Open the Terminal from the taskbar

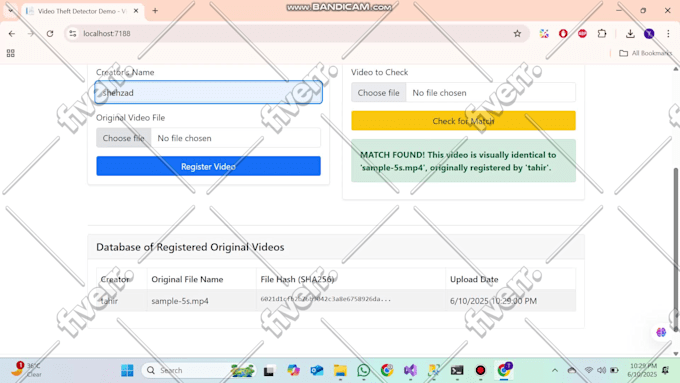[457, 370]
